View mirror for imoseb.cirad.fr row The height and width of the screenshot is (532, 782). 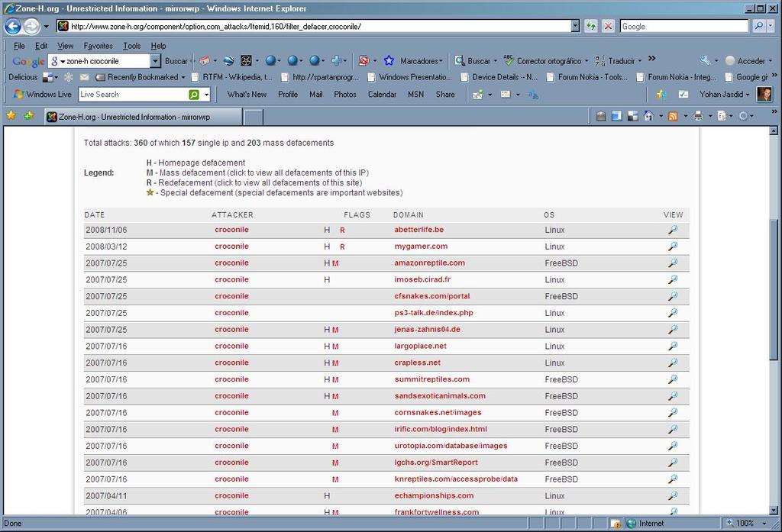pyautogui.click(x=673, y=279)
